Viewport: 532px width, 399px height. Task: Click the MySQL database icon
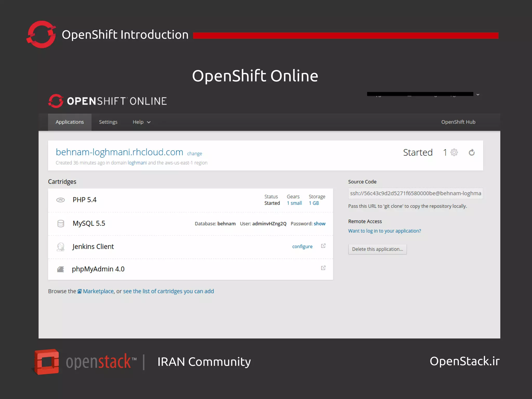(x=61, y=224)
